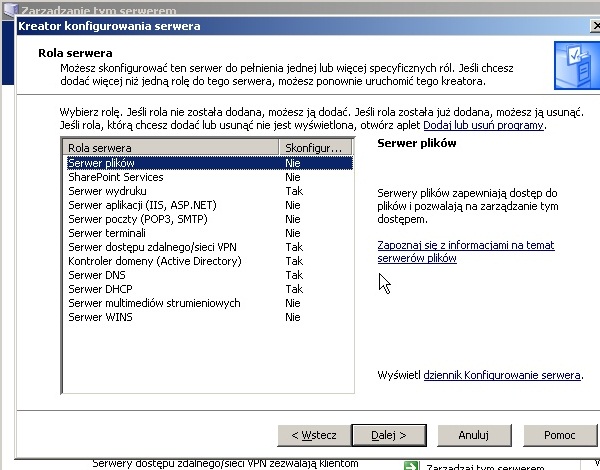Select the SharePoint Services role
The image size is (600, 470).
[x=209, y=177]
